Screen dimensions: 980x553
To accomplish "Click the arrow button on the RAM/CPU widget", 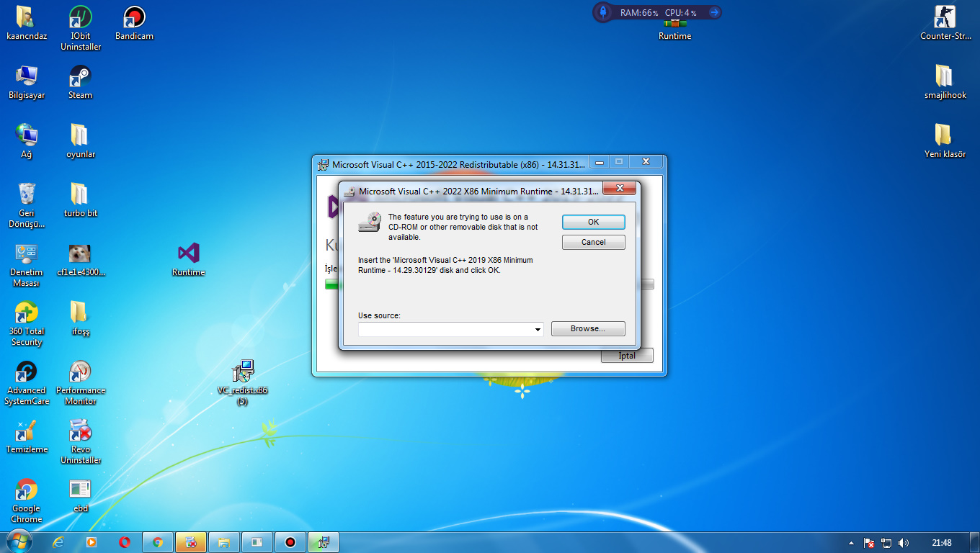I will 714,12.
